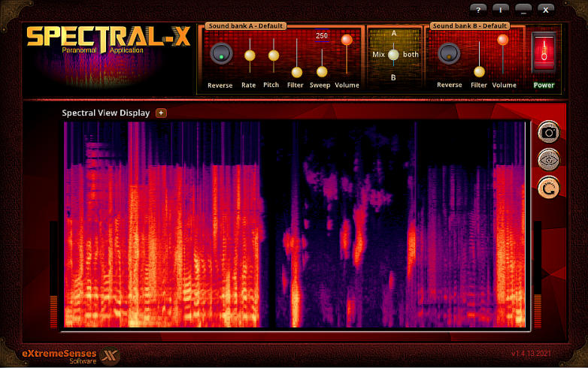Click the 'both' mix label
588x368 pixels.
tap(411, 54)
